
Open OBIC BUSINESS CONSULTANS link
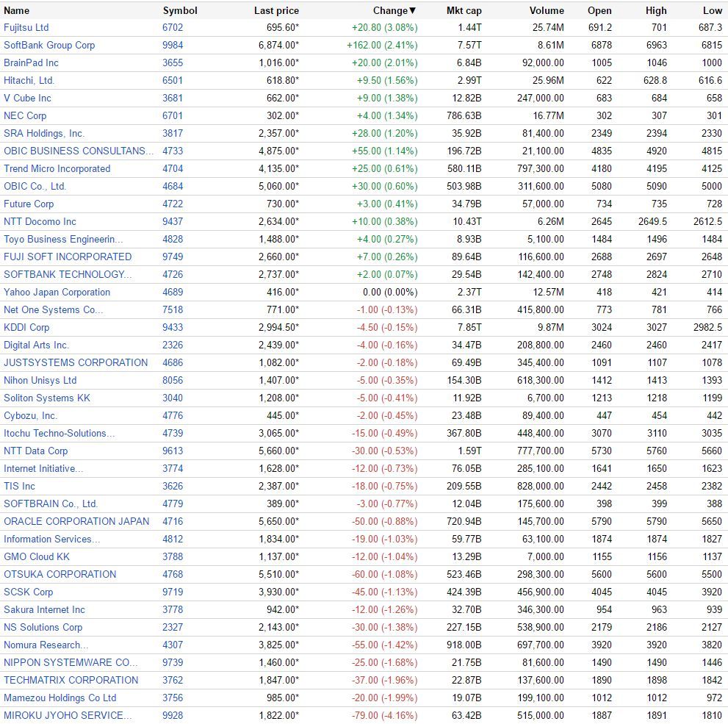(79, 151)
